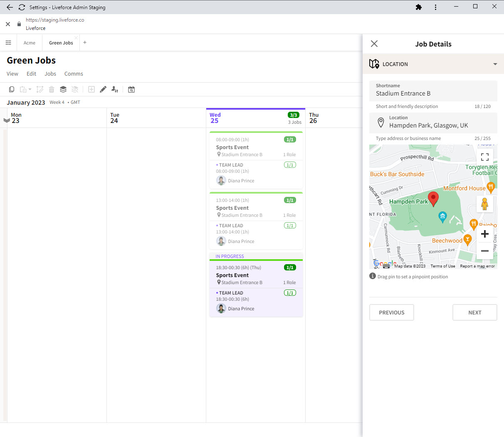Click the copy icon in the toolbar

[x=12, y=89]
